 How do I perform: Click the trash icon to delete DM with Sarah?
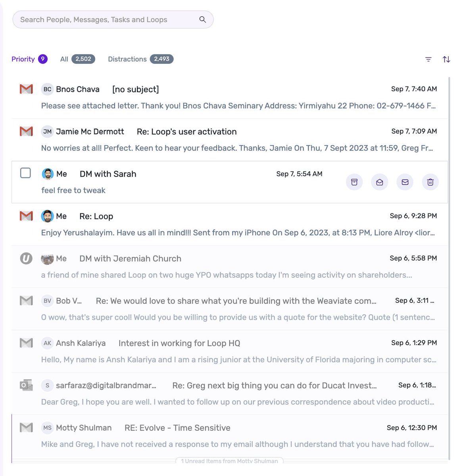click(x=430, y=182)
